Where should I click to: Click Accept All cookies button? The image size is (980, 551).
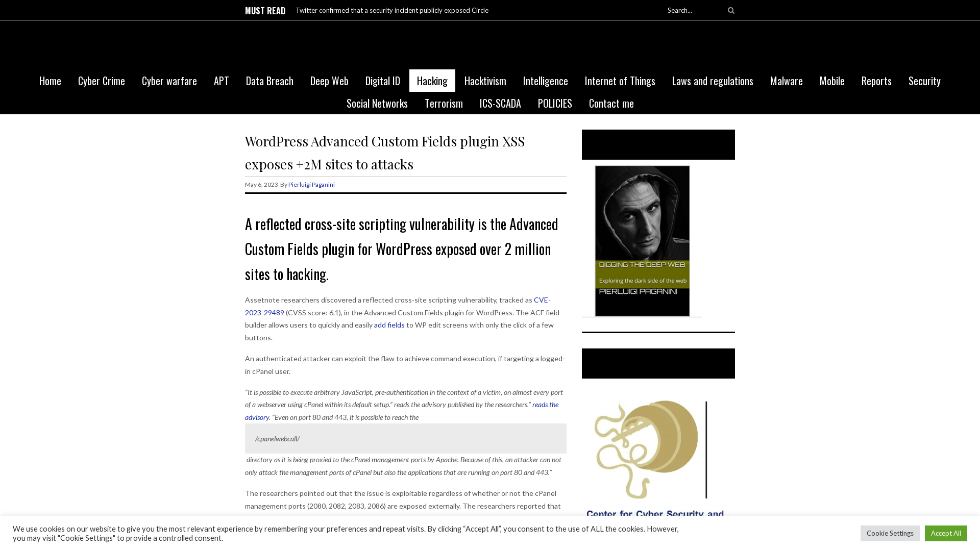click(946, 533)
